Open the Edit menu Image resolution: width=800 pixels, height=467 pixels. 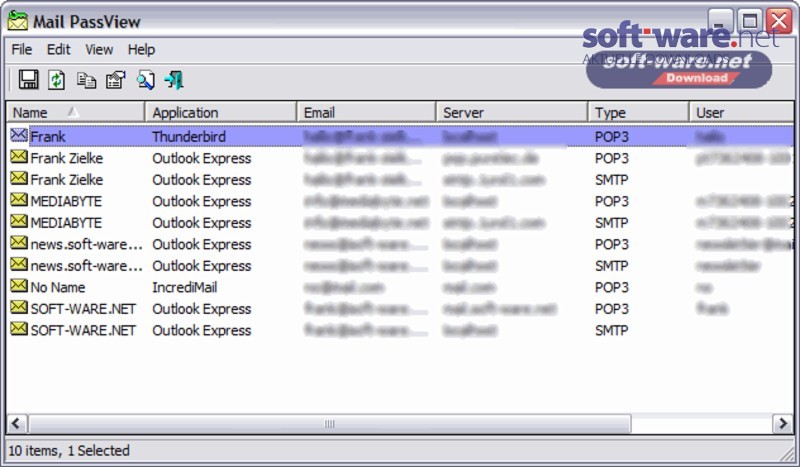pyautogui.click(x=59, y=50)
